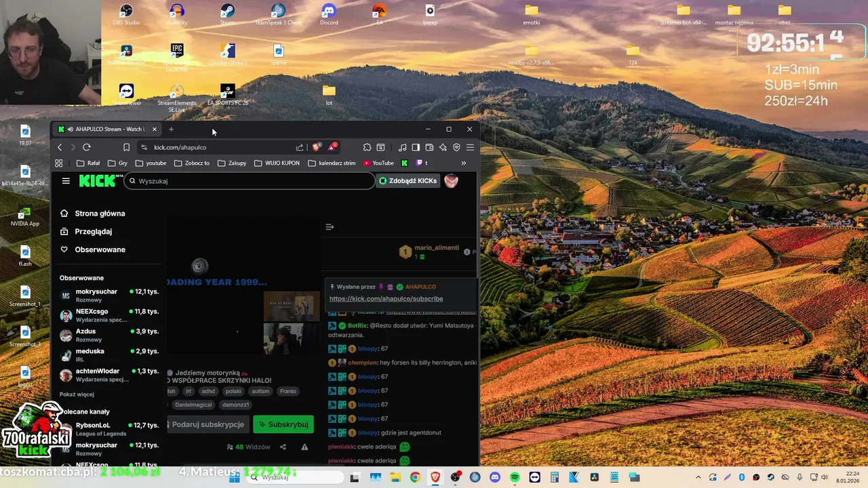The width and height of the screenshot is (868, 488).
Task: Open followed channel meduska
Action: pos(110,355)
